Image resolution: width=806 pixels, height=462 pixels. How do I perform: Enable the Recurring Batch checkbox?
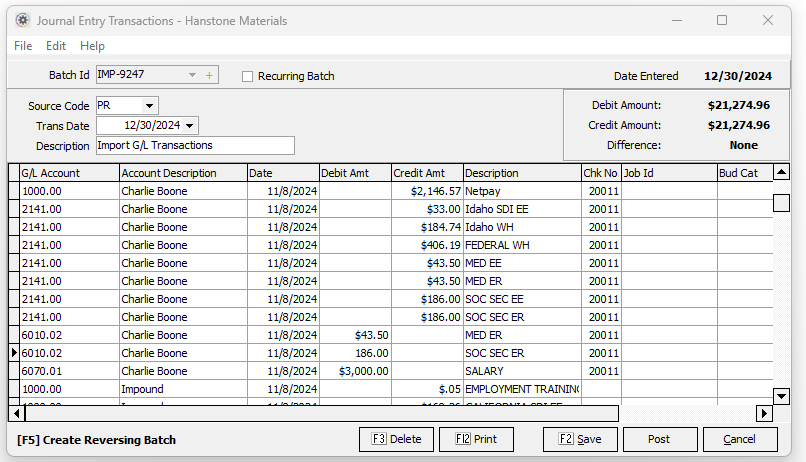[248, 76]
